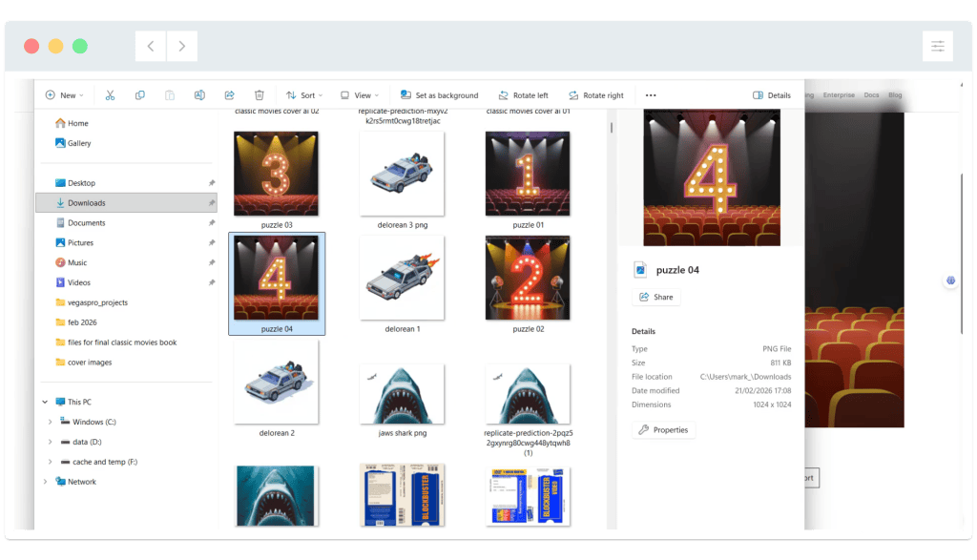
Task: Select the replicate-prediction-2pqz5 shark thumbnail
Action: click(x=528, y=394)
